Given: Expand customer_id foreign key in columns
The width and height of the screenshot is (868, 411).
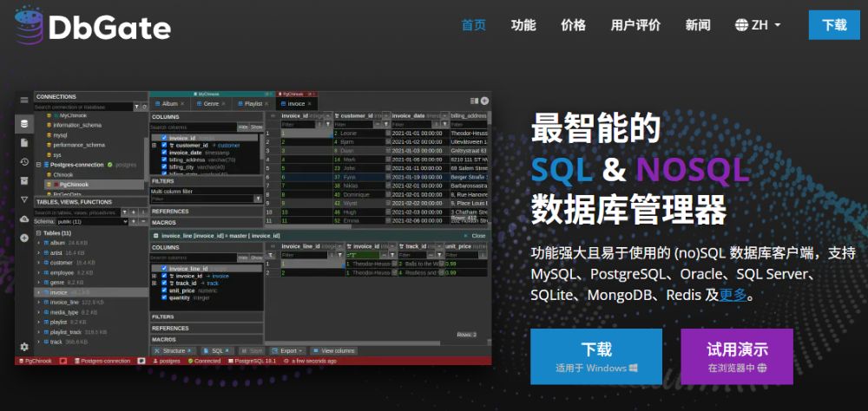Looking at the screenshot, I should tap(155, 145).
